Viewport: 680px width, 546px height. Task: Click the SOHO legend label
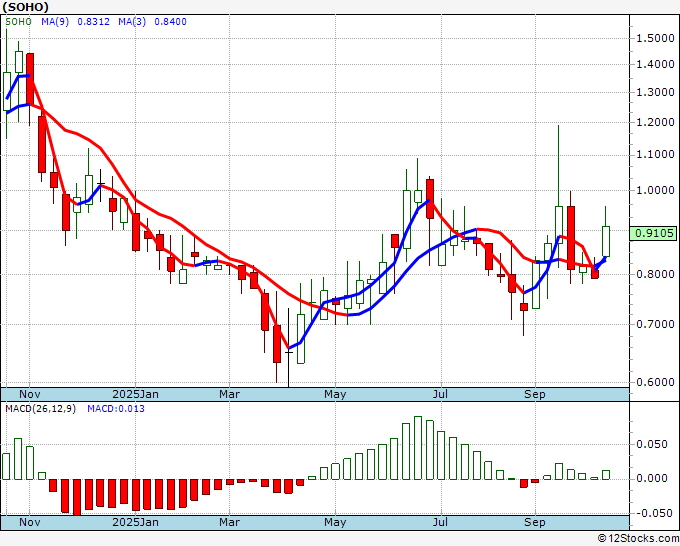click(18, 22)
